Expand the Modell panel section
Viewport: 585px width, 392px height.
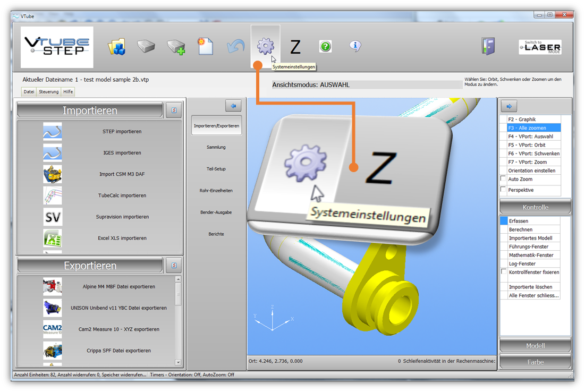(535, 346)
